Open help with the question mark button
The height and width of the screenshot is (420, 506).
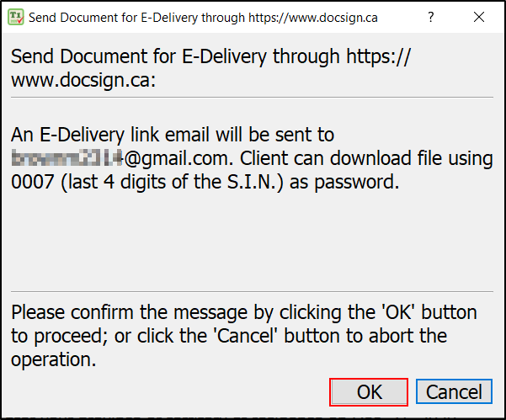click(x=431, y=17)
